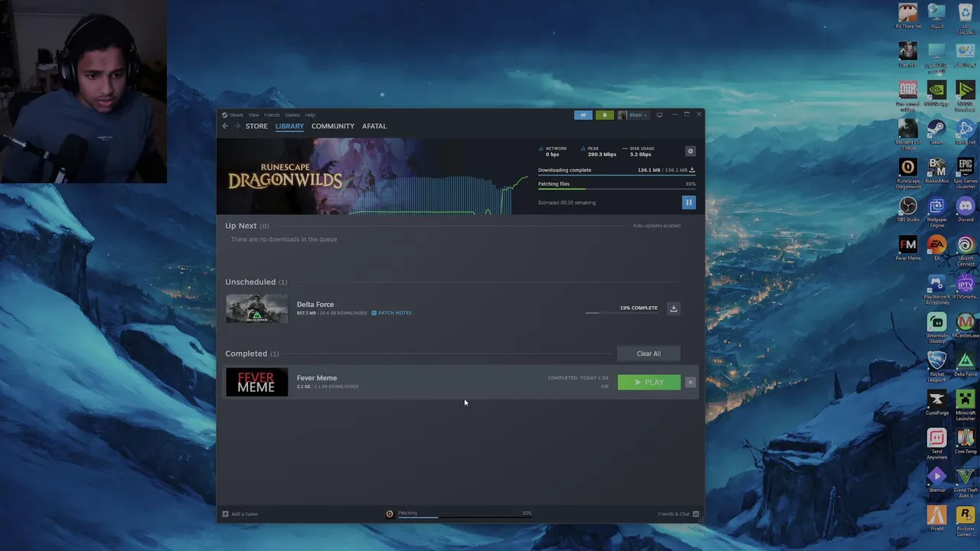Open the Delta Force desktop shortcut
Viewport: 980px width, 551px height.
pos(965,364)
